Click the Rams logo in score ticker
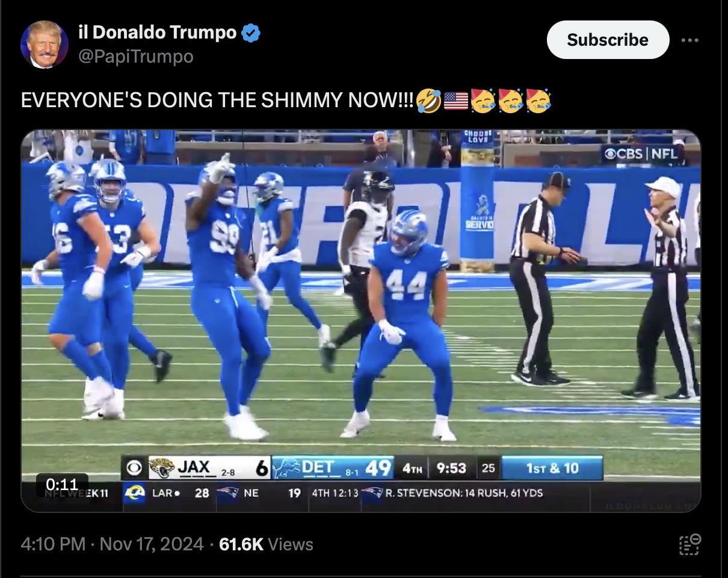The image size is (728, 578). click(134, 493)
